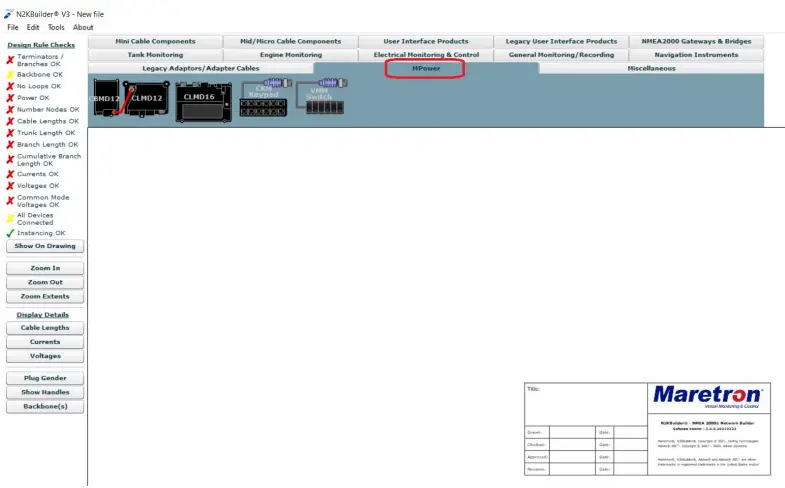Image resolution: width=785 pixels, height=488 pixels.
Task: Click the Instancing OK green checkmark
Action: 10,233
